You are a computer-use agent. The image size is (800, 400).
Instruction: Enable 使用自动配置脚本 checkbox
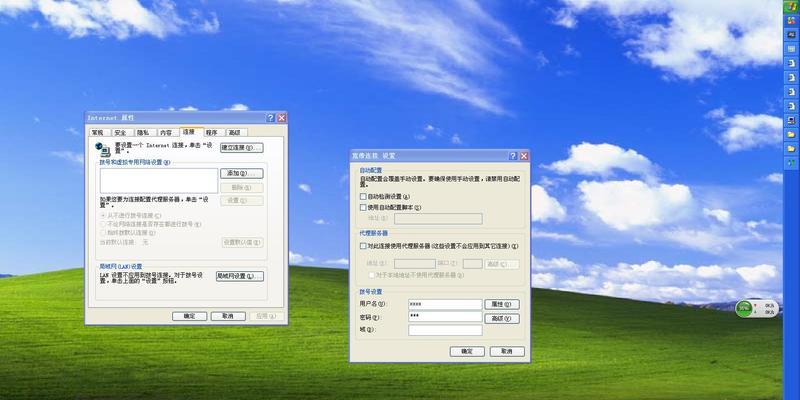point(363,208)
